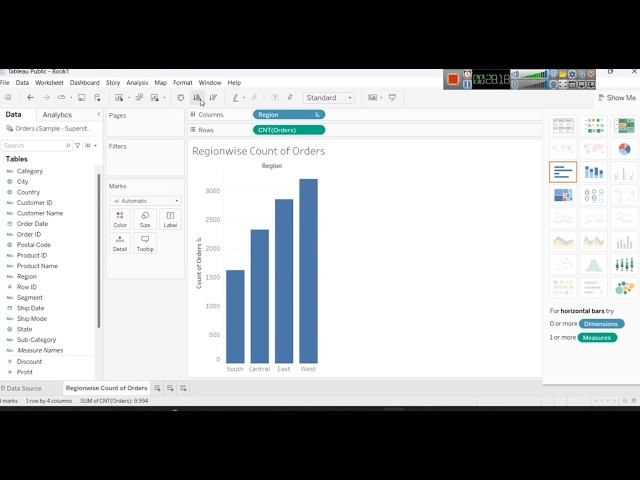640x480 pixels.
Task: Select stacked bars chart in Show Me
Action: (593, 172)
